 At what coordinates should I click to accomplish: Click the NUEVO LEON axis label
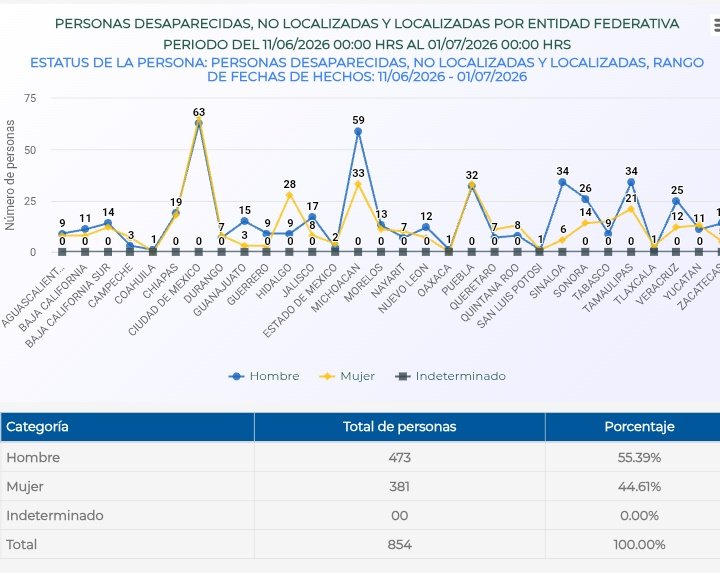403,288
